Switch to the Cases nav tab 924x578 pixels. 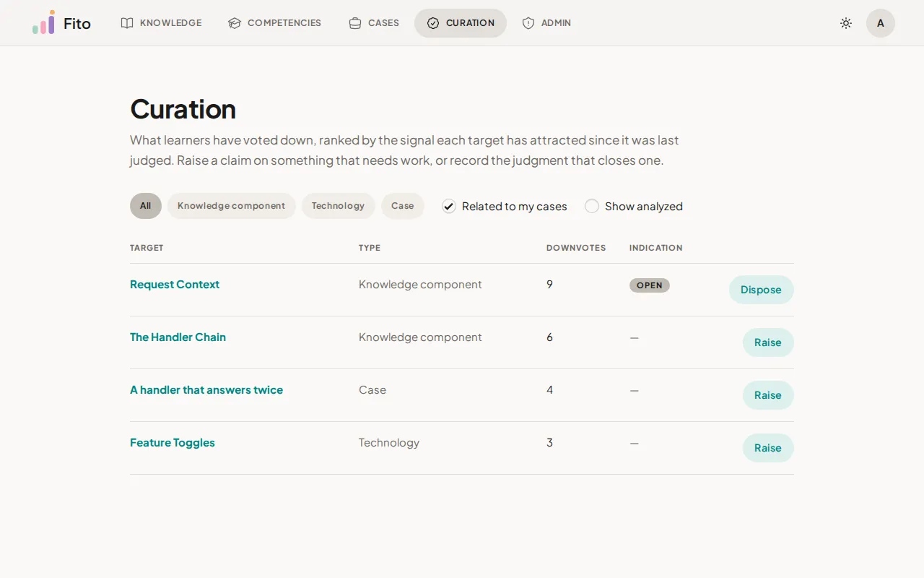pyautogui.click(x=374, y=23)
